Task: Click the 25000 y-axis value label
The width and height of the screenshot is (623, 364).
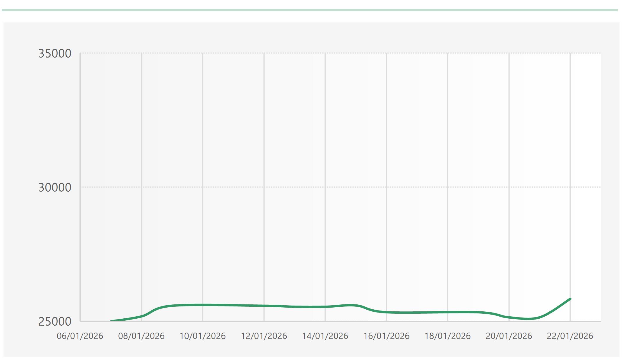Action: [x=55, y=322]
